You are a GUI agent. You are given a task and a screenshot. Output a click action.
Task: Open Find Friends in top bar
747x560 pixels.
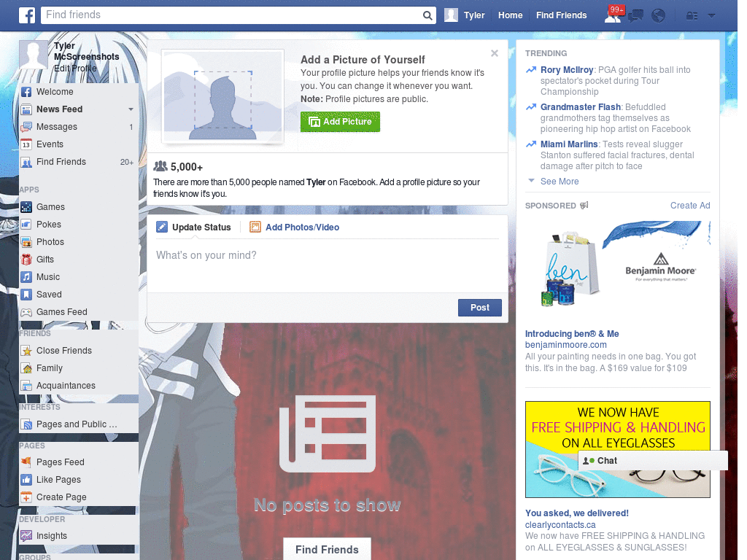click(x=561, y=15)
